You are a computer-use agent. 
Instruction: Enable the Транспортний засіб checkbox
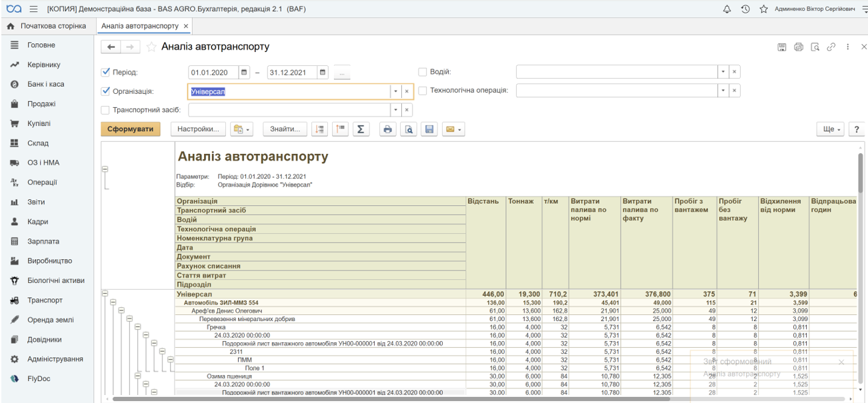[105, 110]
